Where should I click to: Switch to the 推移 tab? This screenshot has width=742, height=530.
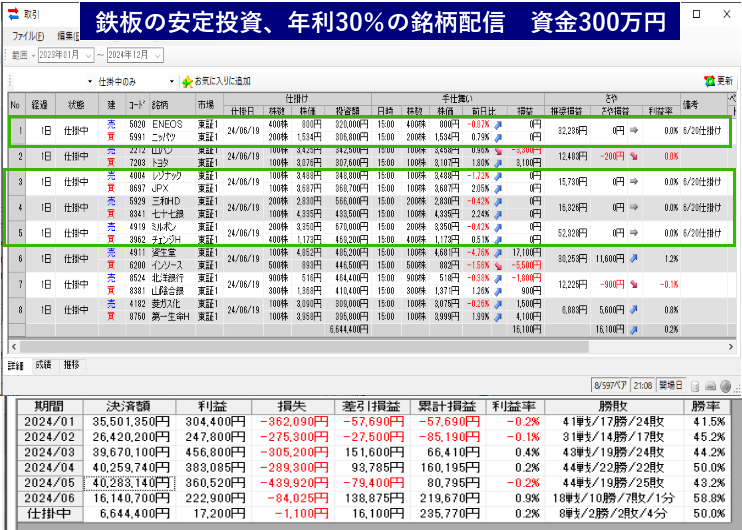click(72, 365)
